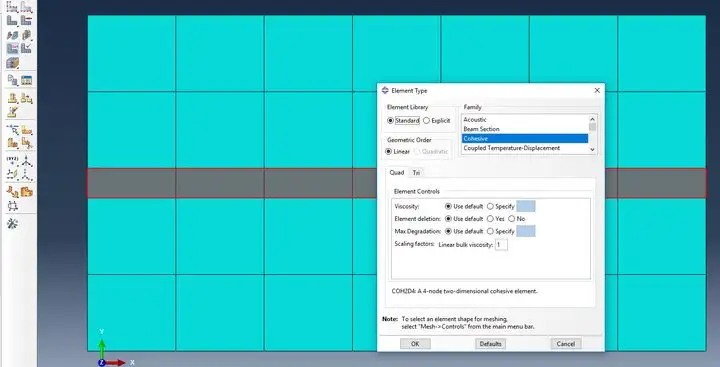Choose the Partition Face tool
720x367 pixels.
pyautogui.click(x=27, y=130)
